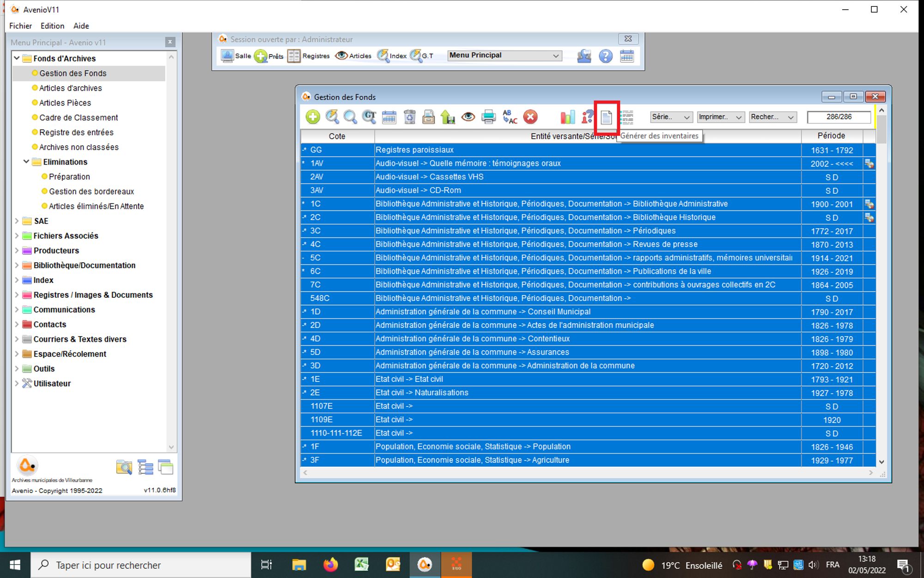Toggle the eye view icon in fonds toolbar
This screenshot has height=578, width=924.
468,117
